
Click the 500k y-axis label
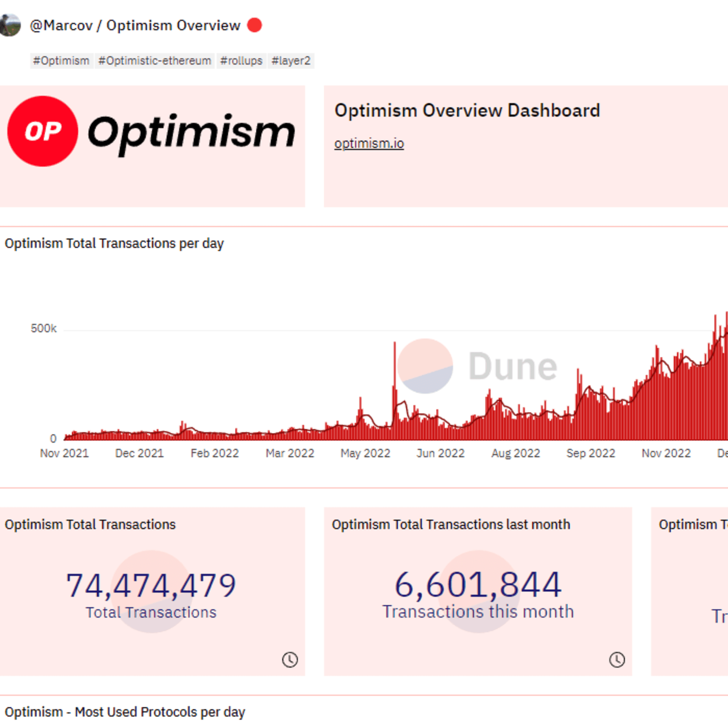coord(44,329)
